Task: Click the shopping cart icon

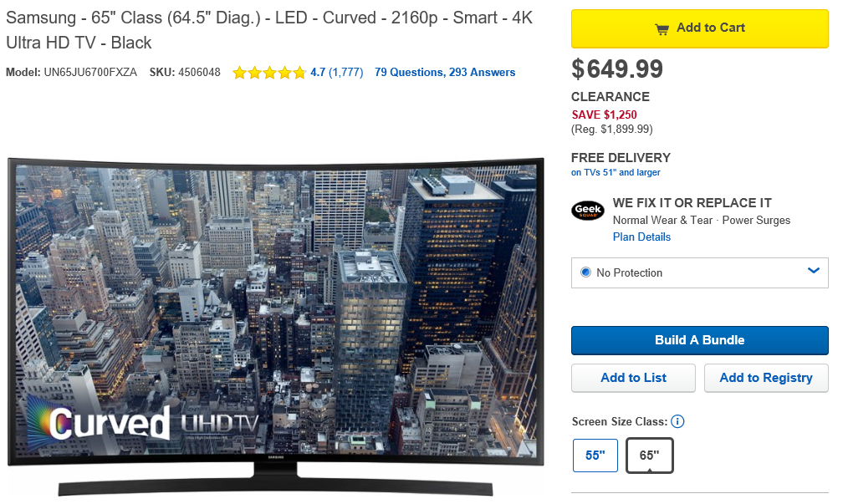Action: (x=662, y=29)
